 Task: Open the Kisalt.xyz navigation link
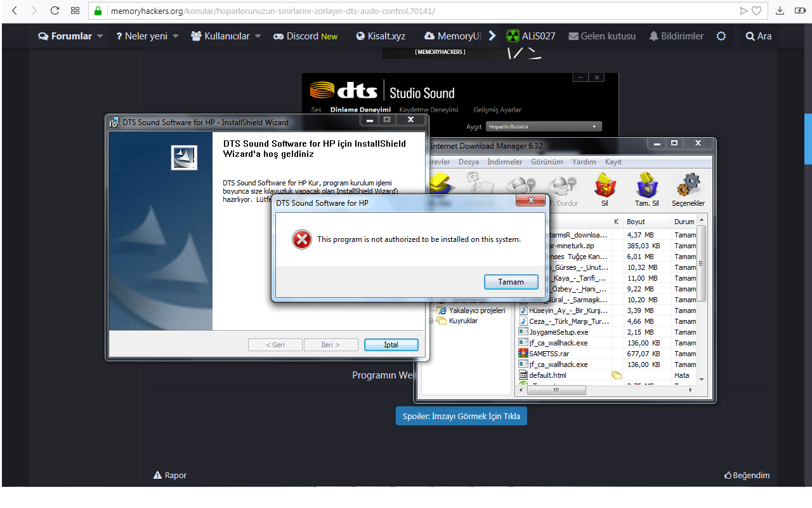[381, 36]
